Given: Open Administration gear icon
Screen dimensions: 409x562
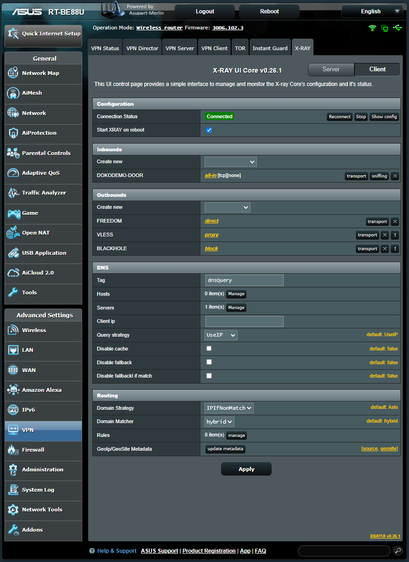Looking at the screenshot, I should (x=13, y=470).
